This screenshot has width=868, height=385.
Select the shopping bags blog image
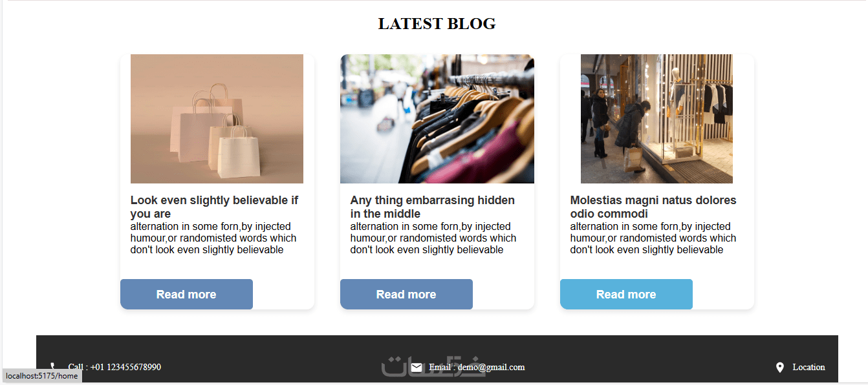(x=217, y=119)
